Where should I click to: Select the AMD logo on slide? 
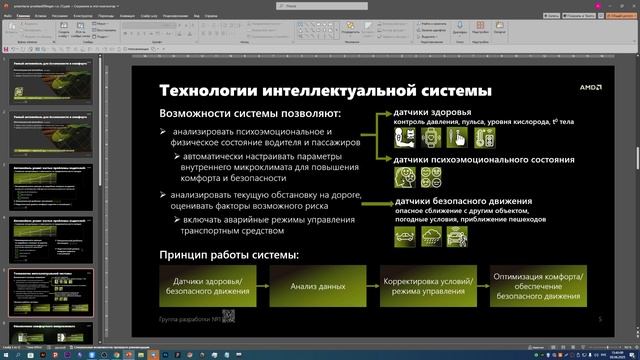[591, 87]
